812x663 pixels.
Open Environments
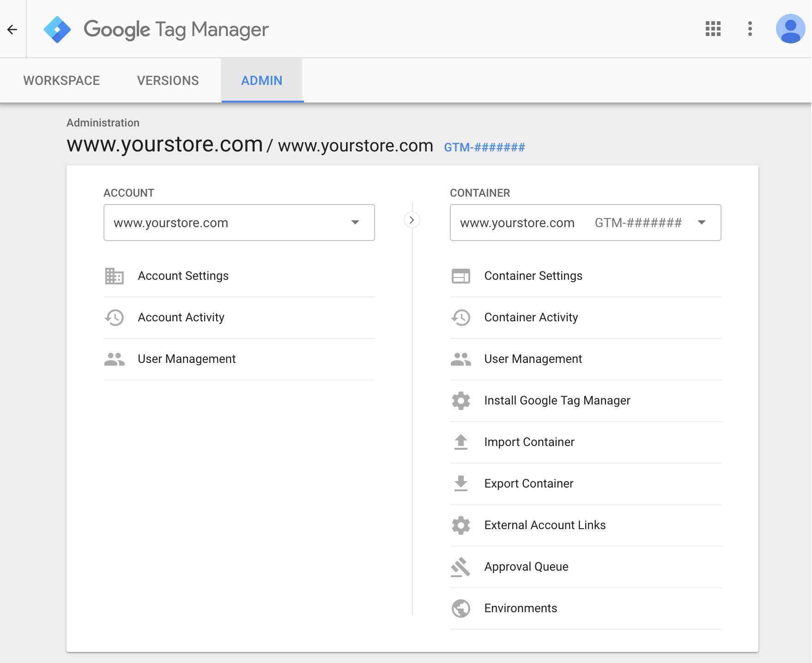click(585, 609)
